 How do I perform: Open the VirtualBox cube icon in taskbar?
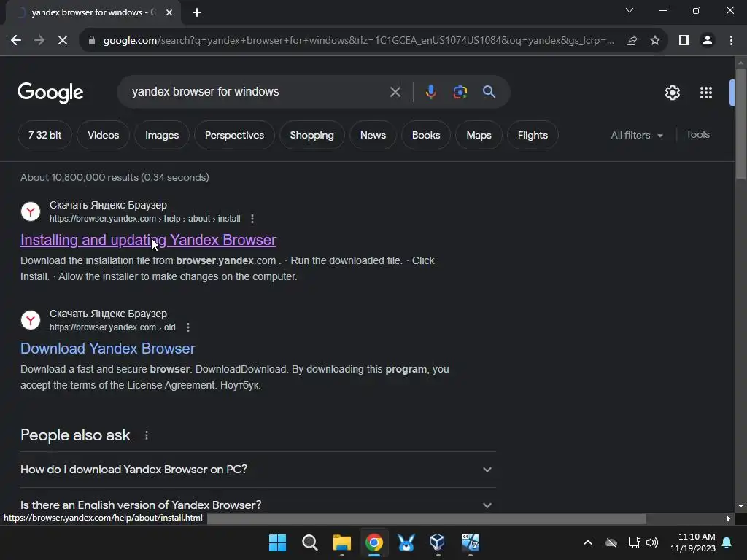[438, 542]
